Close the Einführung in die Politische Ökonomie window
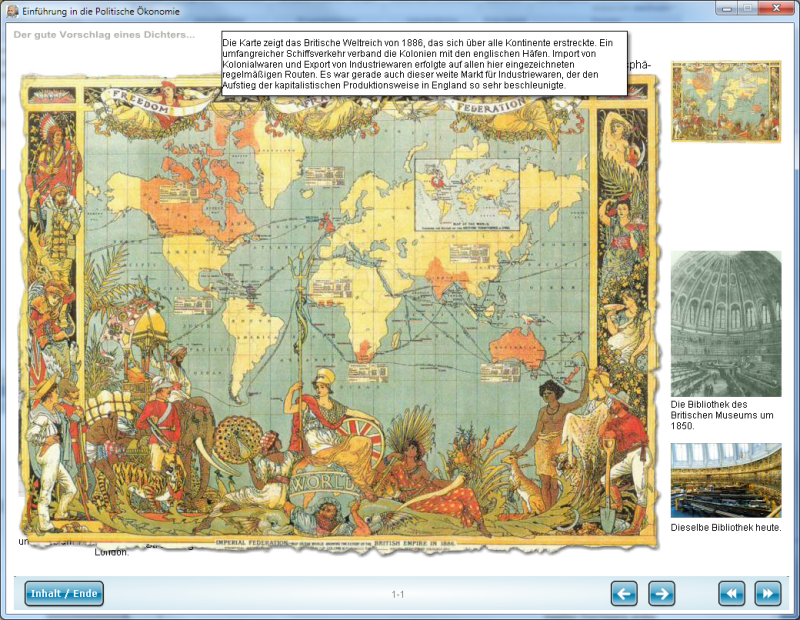The height and width of the screenshot is (620, 800). [776, 8]
